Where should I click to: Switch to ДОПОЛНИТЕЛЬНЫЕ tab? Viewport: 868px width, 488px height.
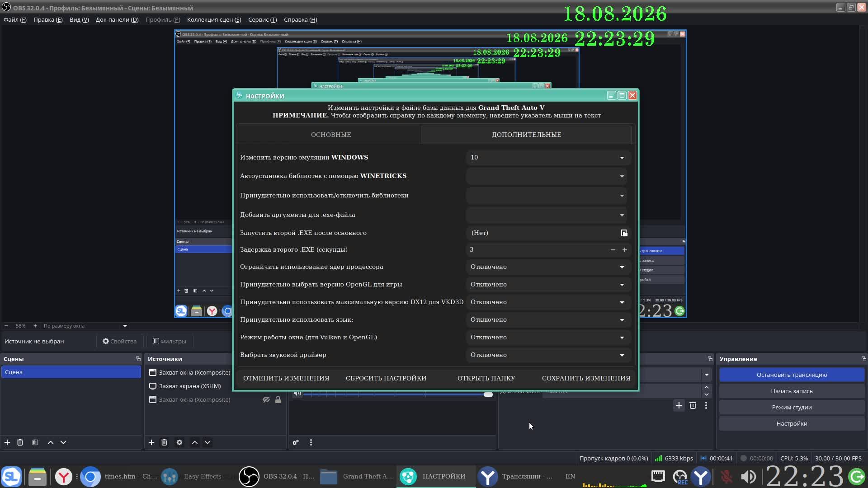click(526, 135)
